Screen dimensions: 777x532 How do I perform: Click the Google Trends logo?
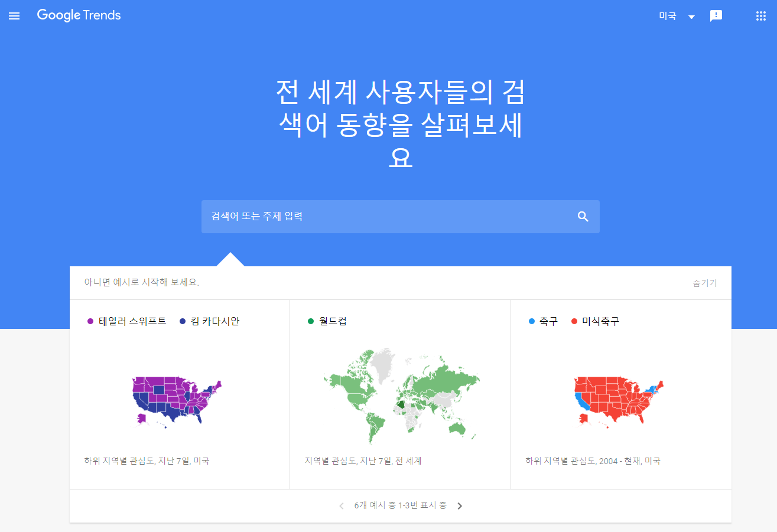[x=79, y=16]
